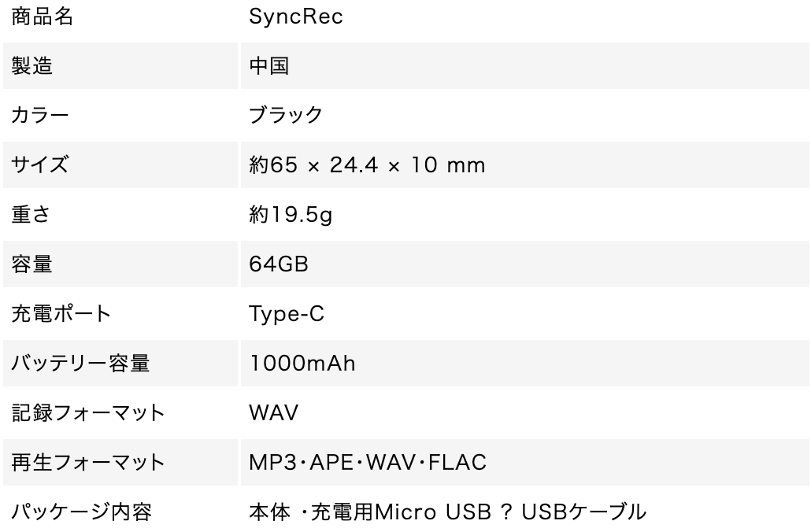Select the SyncRec product name value

tap(296, 17)
